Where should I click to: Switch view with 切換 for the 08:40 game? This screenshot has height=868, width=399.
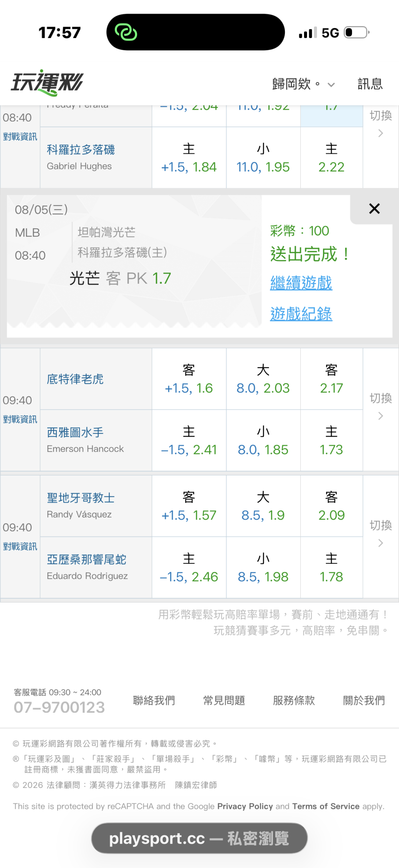381,123
